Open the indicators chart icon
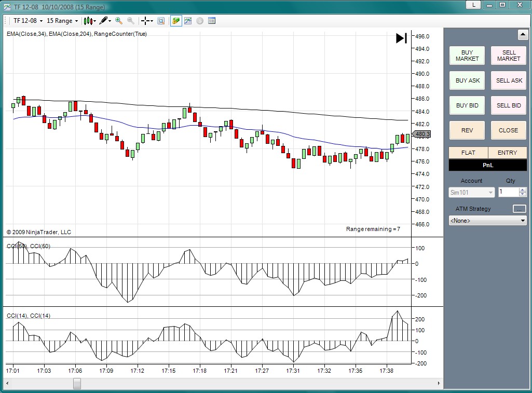This screenshot has width=532, height=393. tap(188, 21)
